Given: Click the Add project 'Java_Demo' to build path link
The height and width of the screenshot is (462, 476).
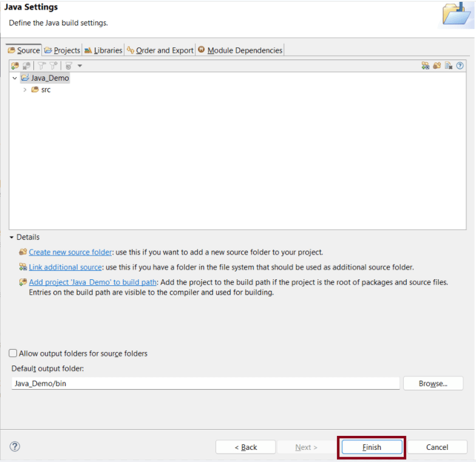Looking at the screenshot, I should point(93,282).
